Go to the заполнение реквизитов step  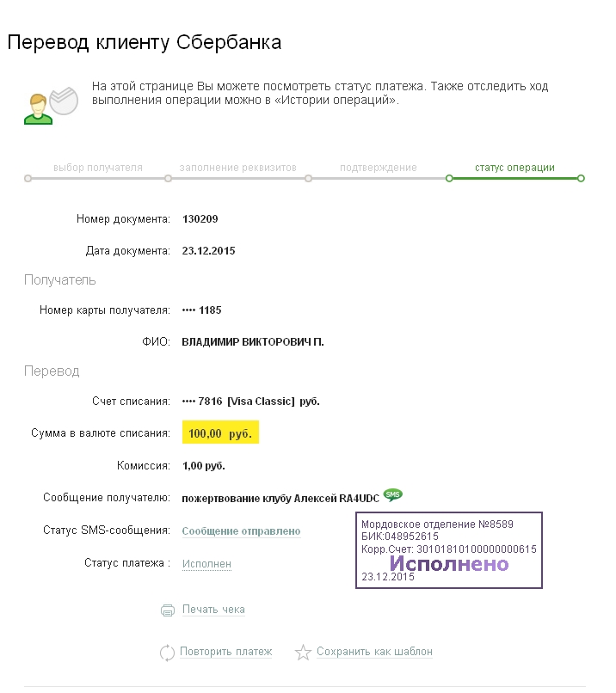pos(238,168)
